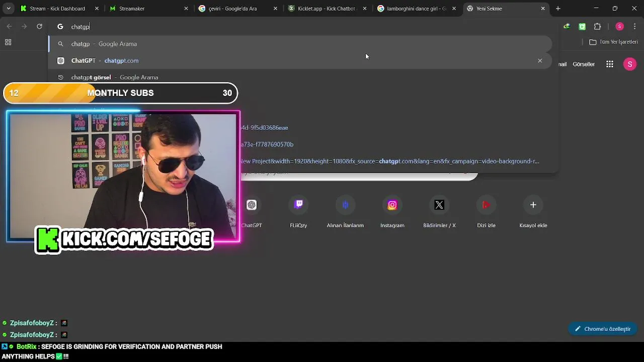This screenshot has height=362, width=644.
Task: Close the Kicklet.app tab
Action: point(365,9)
